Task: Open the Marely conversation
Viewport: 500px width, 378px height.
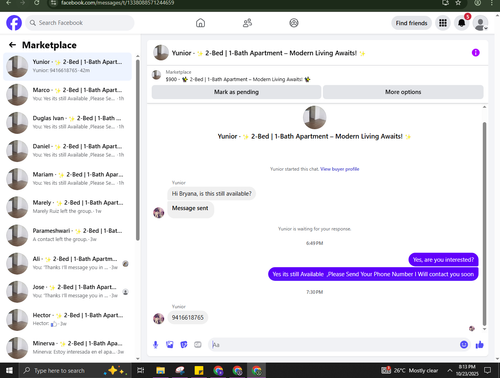Action: (x=67, y=207)
